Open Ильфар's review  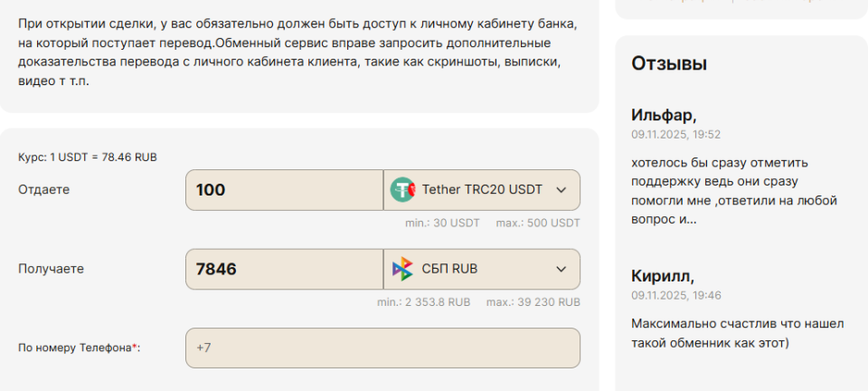(664, 115)
